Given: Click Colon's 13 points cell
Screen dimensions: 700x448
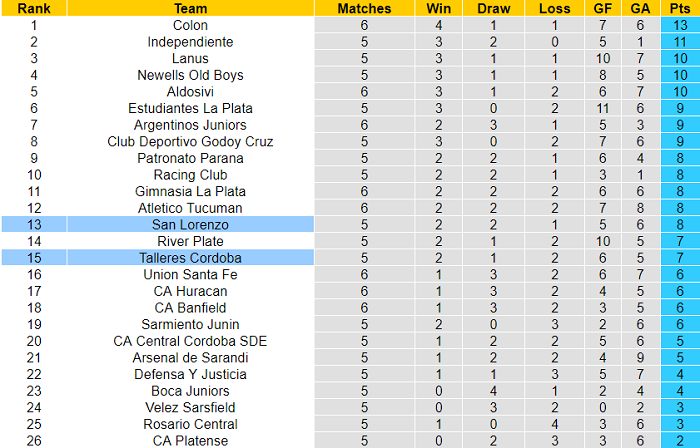Looking at the screenshot, I should click(679, 25).
